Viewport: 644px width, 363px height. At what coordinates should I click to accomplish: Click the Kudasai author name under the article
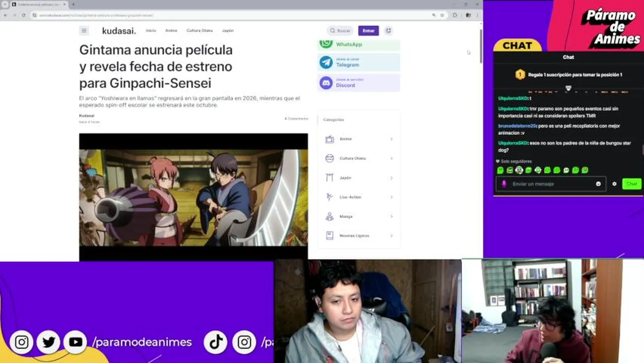point(87,116)
